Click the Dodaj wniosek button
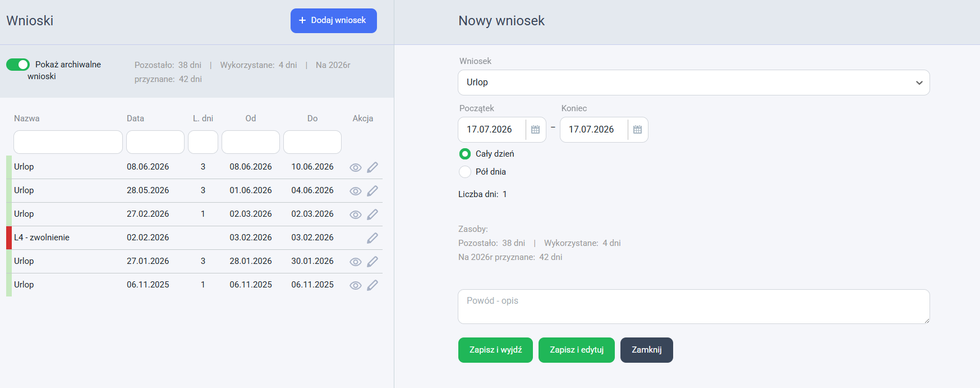Viewport: 980px width, 388px height. [334, 21]
